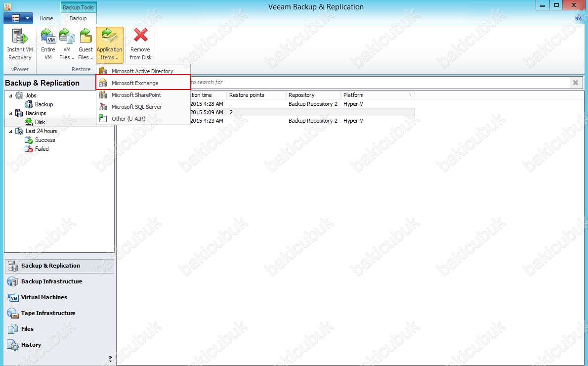Click the Backups icon in tree
Screen dimensions: 588x366
(x=19, y=113)
